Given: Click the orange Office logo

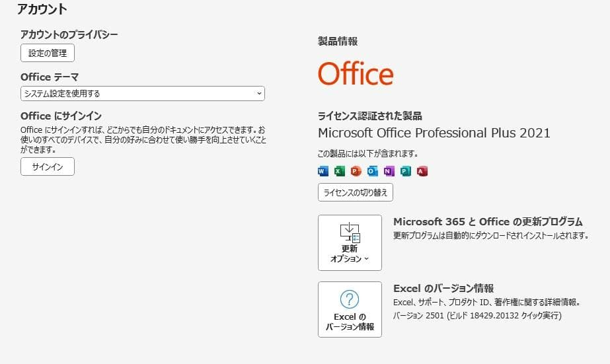Looking at the screenshot, I should (356, 74).
